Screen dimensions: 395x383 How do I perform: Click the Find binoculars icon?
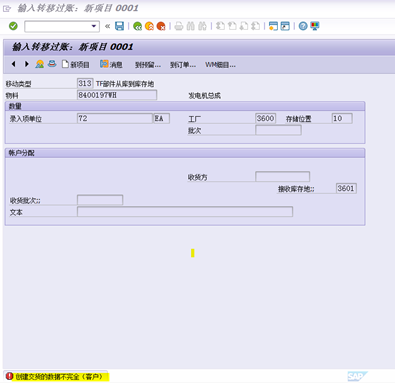pyautogui.click(x=191, y=26)
